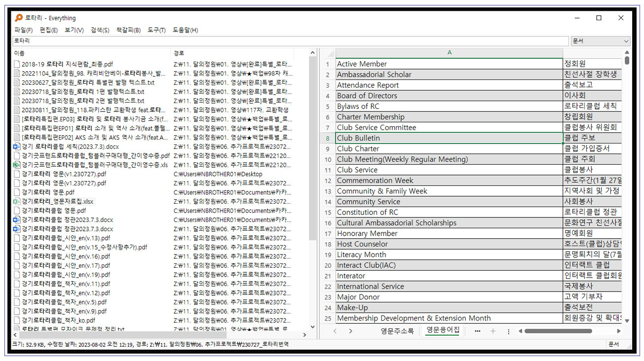Open the 도구(T) menu
644x361 pixels.
[156, 30]
